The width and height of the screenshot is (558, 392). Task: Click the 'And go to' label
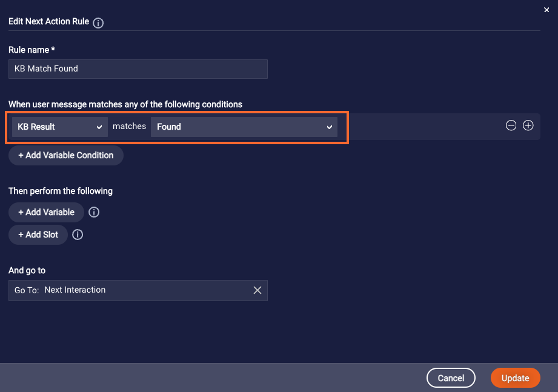coord(27,270)
